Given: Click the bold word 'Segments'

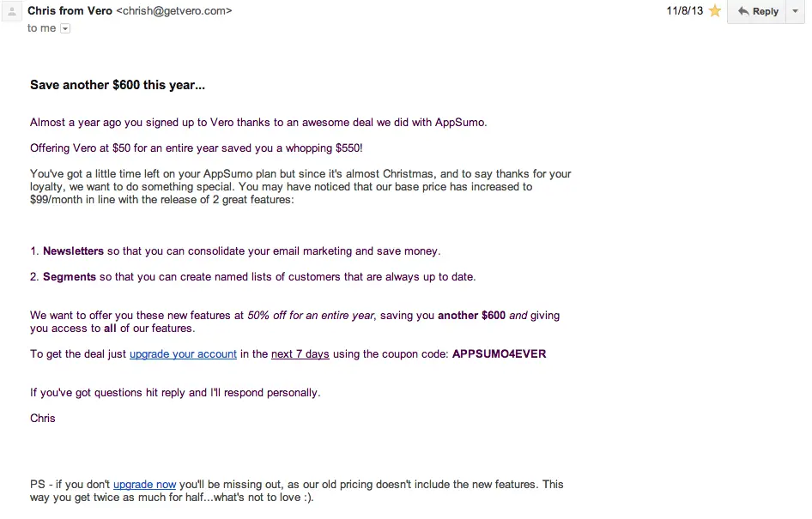Looking at the screenshot, I should tap(70, 277).
